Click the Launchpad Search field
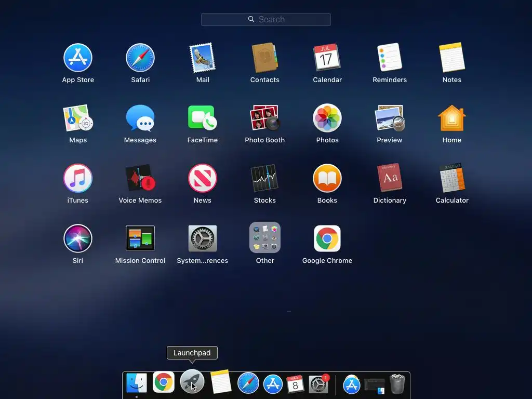Screen dimensions: 532x399 pos(265,19)
